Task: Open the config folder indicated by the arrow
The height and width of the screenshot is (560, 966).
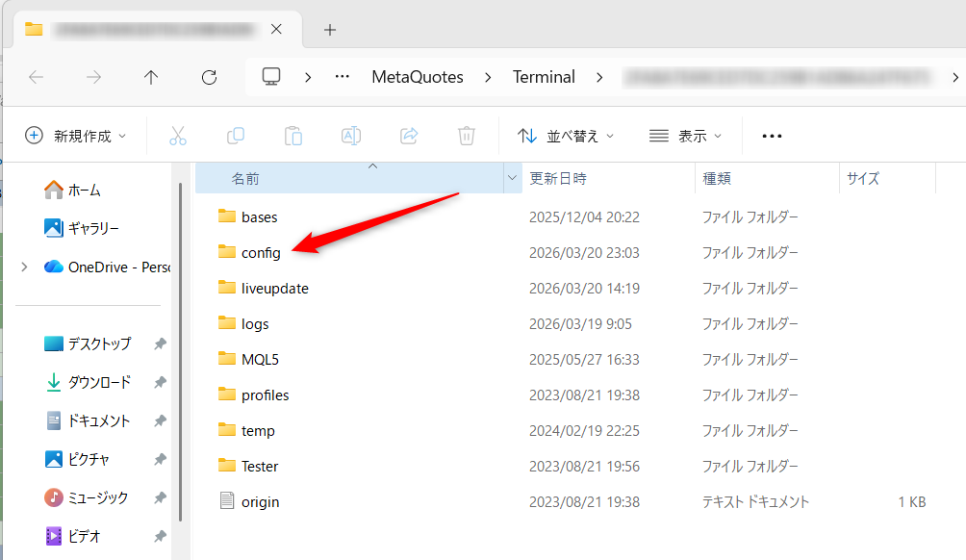Action: point(261,252)
